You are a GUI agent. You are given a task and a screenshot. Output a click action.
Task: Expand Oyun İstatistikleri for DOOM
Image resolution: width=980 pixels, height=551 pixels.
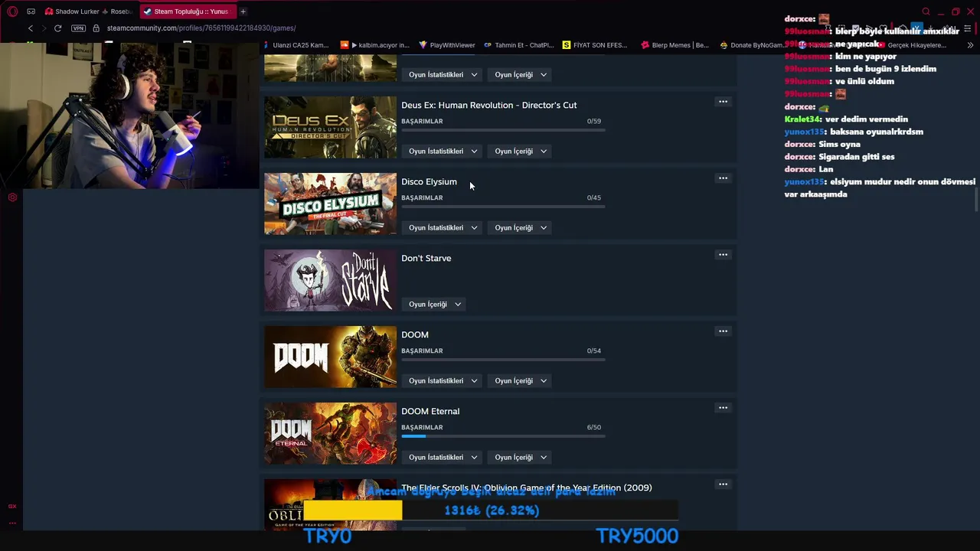[x=443, y=380]
